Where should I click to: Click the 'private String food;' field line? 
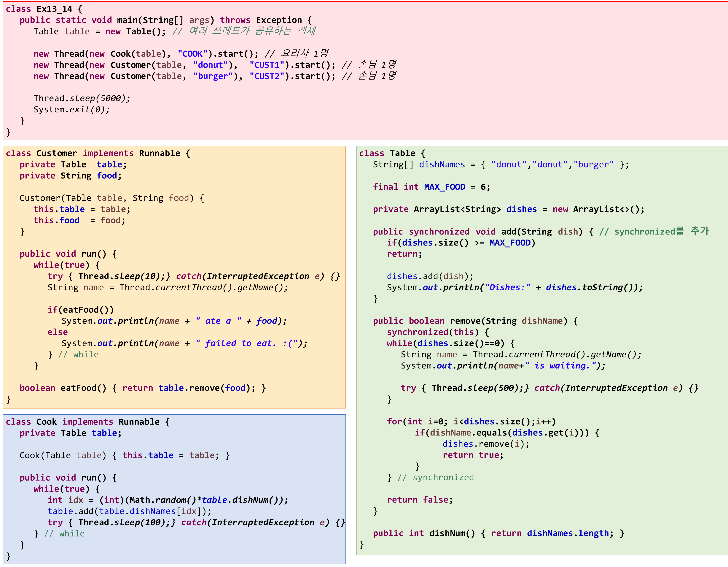(x=71, y=176)
